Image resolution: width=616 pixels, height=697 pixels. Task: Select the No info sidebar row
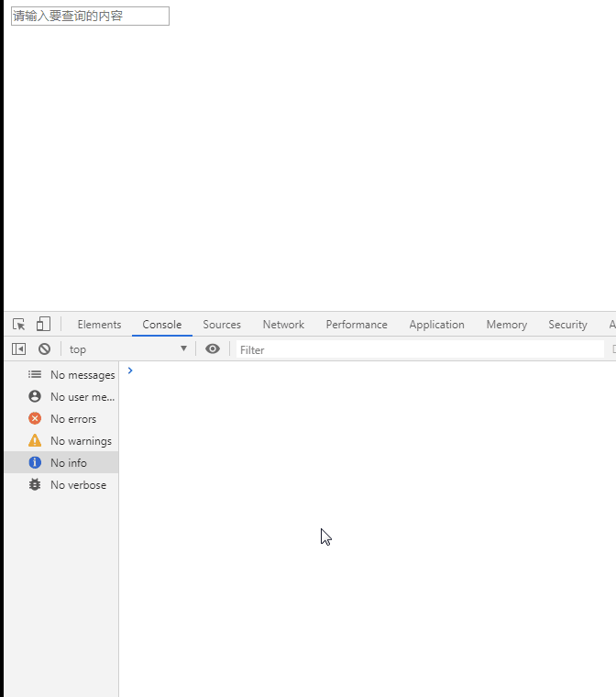click(61, 463)
